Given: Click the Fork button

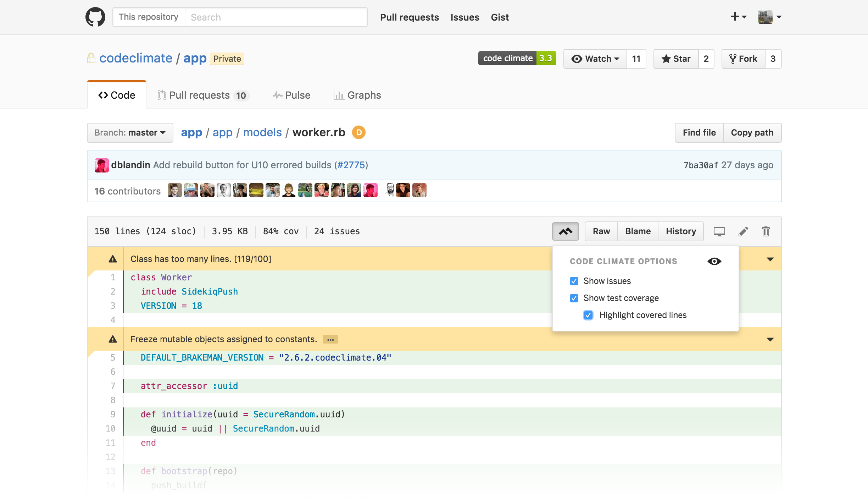Looking at the screenshot, I should click(744, 59).
